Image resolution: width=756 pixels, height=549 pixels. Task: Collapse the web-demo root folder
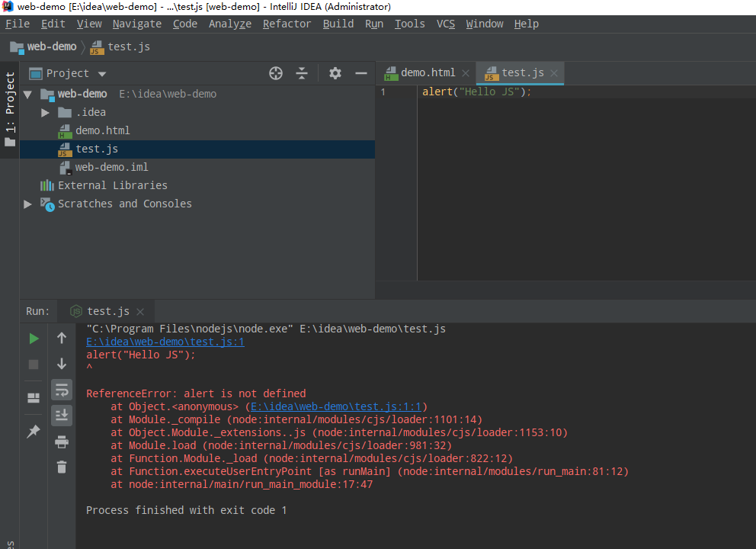(27, 94)
